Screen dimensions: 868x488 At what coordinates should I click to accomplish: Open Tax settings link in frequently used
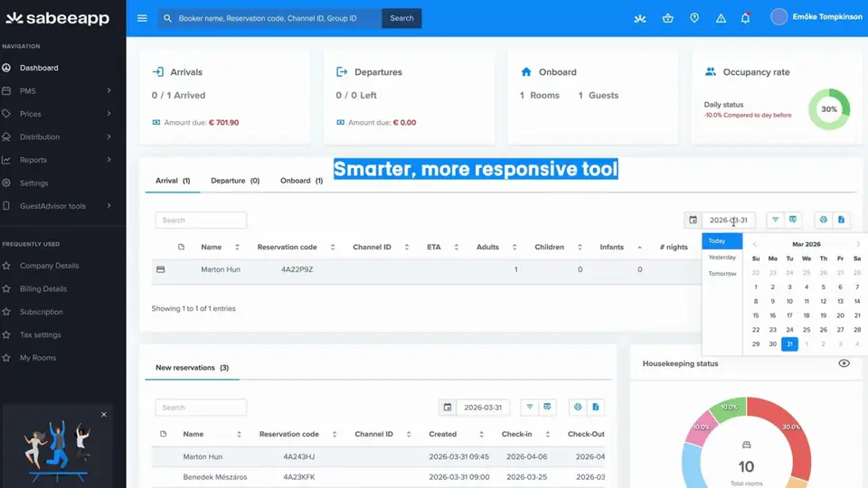coord(41,334)
